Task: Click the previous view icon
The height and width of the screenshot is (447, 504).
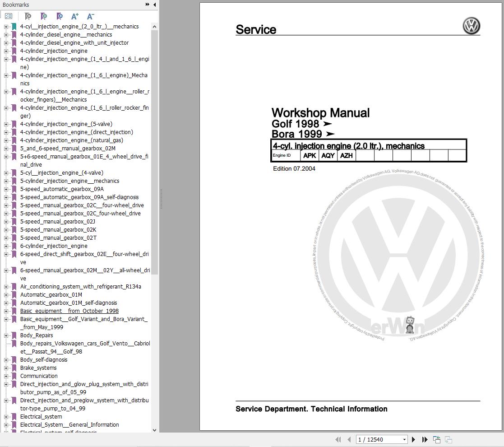Action: pos(436,439)
